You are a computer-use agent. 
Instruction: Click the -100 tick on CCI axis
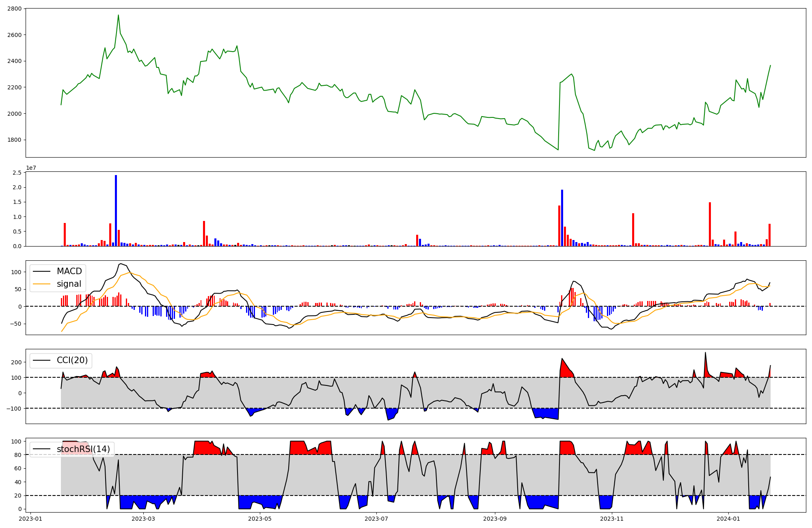tap(14, 408)
